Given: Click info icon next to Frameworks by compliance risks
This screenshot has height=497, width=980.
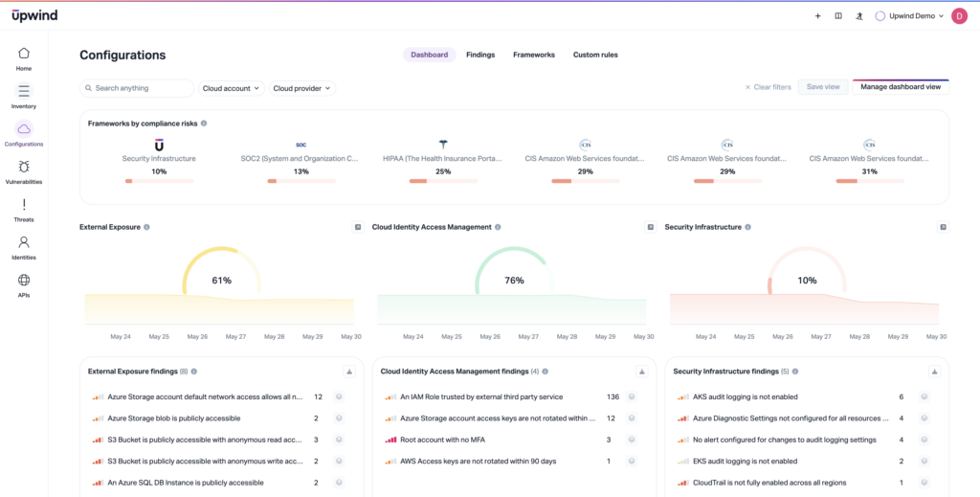Looking at the screenshot, I should [204, 124].
